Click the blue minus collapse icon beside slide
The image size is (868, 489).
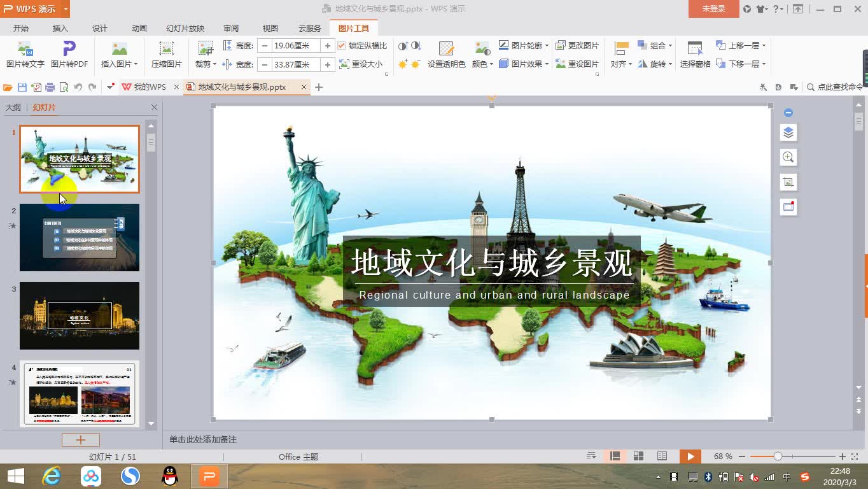click(788, 113)
